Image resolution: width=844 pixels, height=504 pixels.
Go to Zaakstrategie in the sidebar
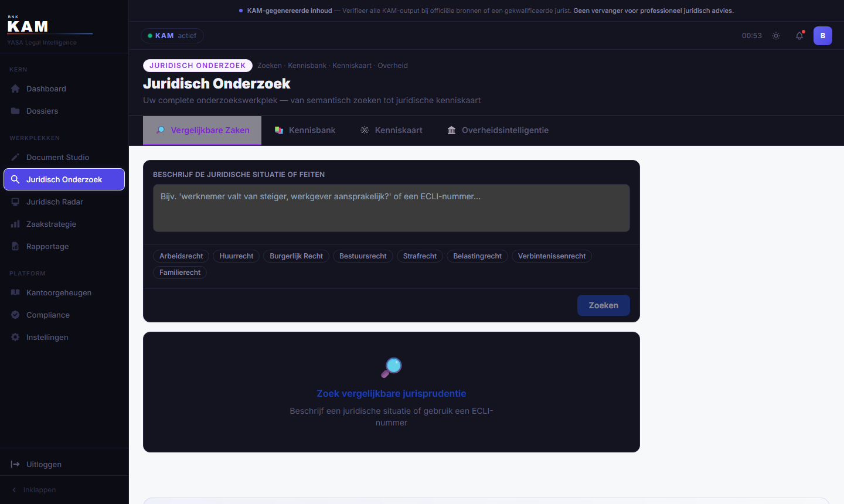(x=64, y=224)
